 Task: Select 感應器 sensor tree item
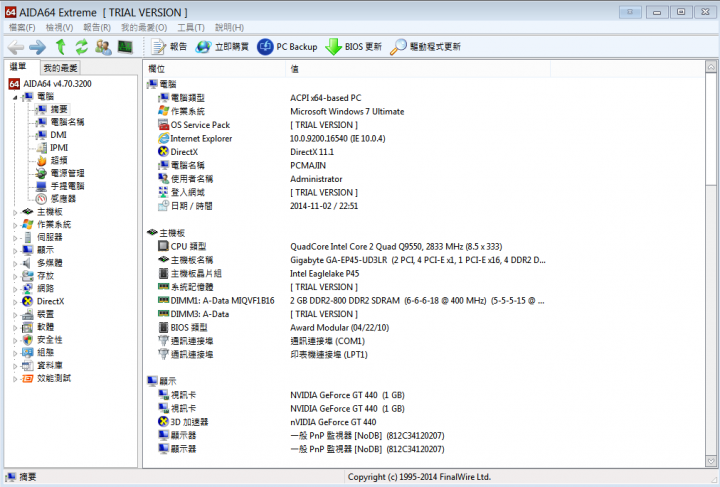click(x=63, y=199)
